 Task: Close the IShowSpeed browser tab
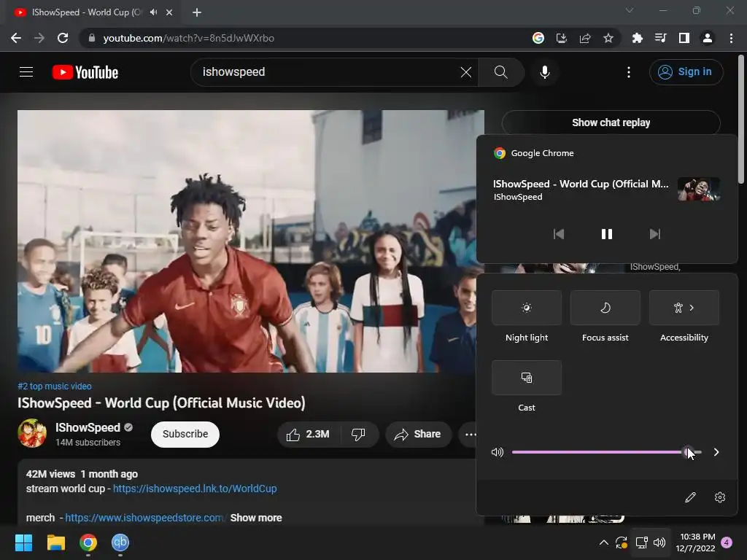169,12
